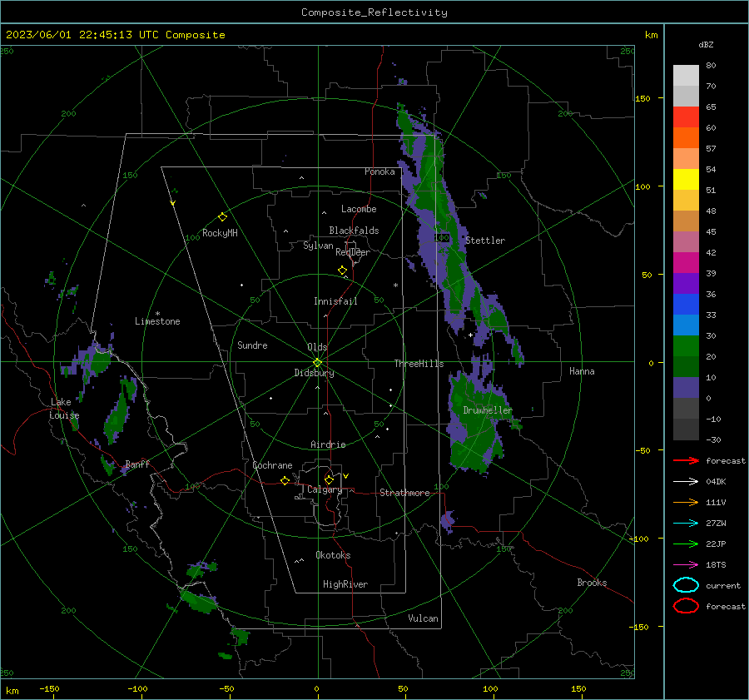Click the Sylvan label

click(x=318, y=246)
